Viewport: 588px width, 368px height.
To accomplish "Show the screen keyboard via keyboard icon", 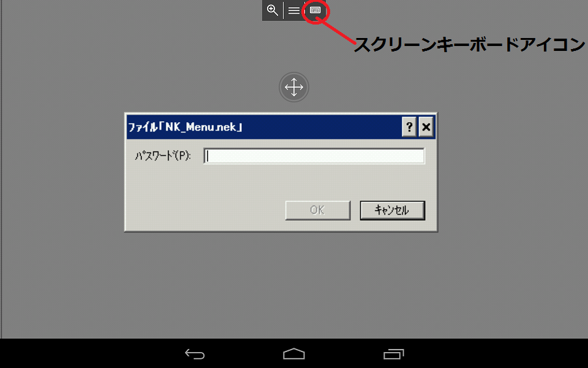I will click(x=315, y=10).
